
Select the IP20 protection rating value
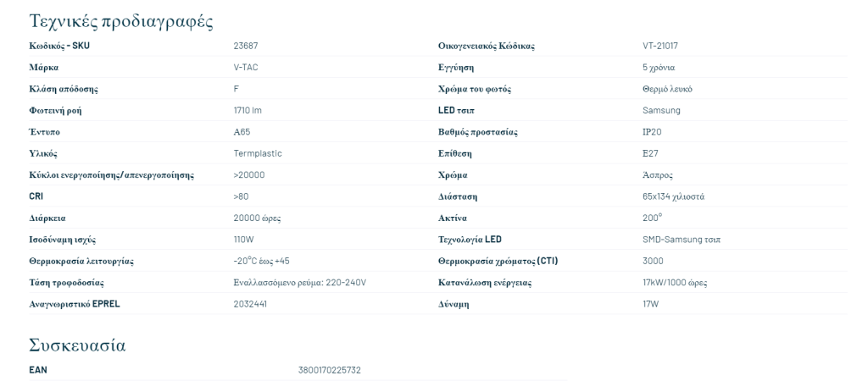(653, 132)
